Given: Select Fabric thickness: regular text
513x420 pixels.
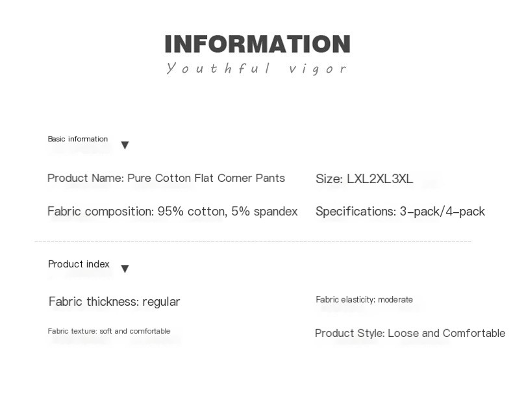Looking at the screenshot, I should coord(114,302).
